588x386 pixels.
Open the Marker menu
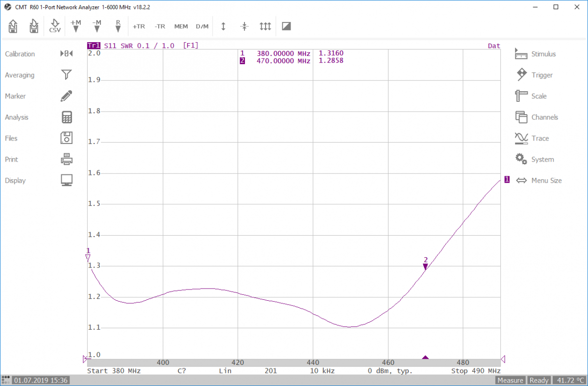point(39,96)
